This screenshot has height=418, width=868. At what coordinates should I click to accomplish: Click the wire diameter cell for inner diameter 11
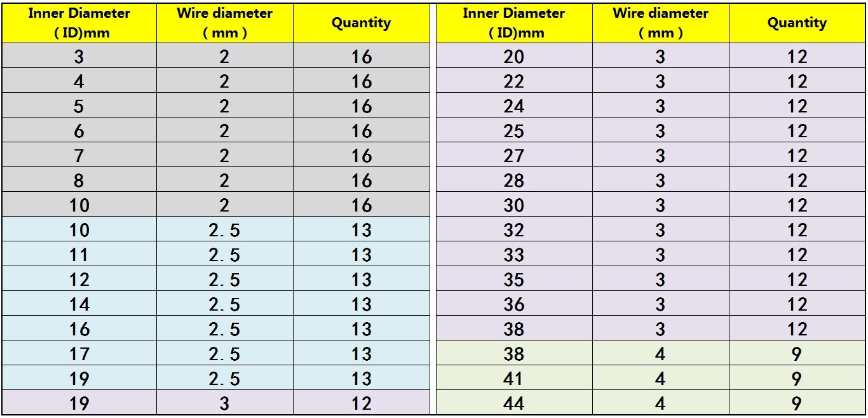click(x=224, y=254)
